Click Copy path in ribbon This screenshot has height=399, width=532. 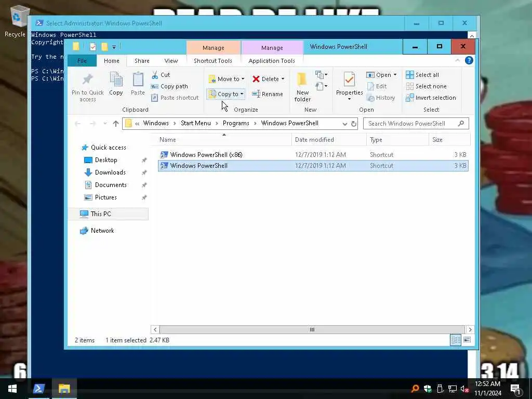[x=169, y=86]
